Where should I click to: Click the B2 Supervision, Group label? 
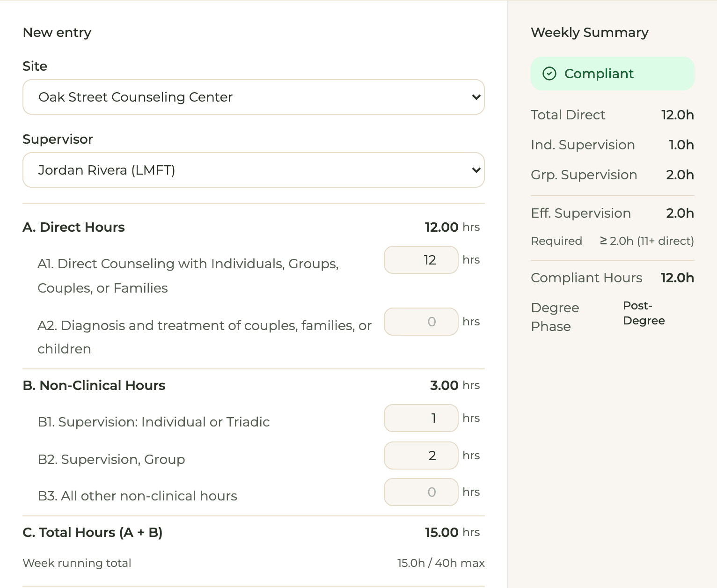coord(111,459)
